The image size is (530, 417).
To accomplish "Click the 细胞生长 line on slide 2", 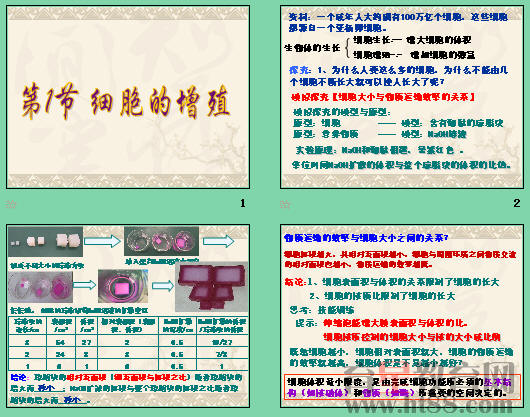I will click(412, 40).
